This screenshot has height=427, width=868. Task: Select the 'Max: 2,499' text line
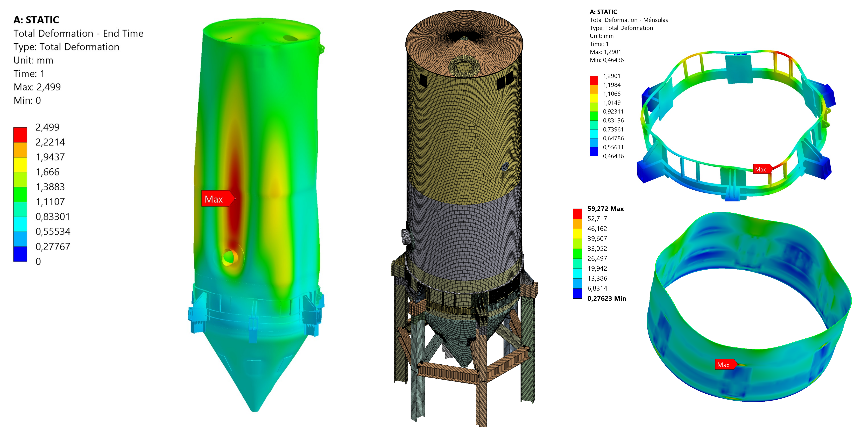click(37, 87)
